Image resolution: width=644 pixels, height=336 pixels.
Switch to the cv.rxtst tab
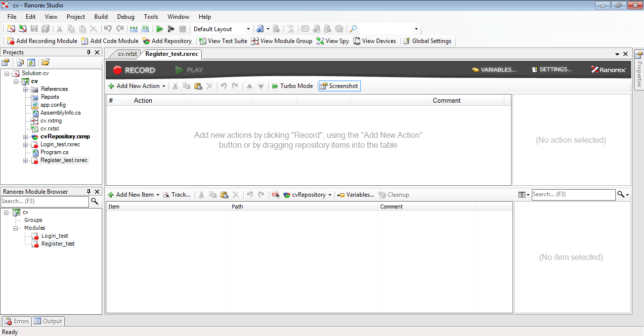(127, 54)
